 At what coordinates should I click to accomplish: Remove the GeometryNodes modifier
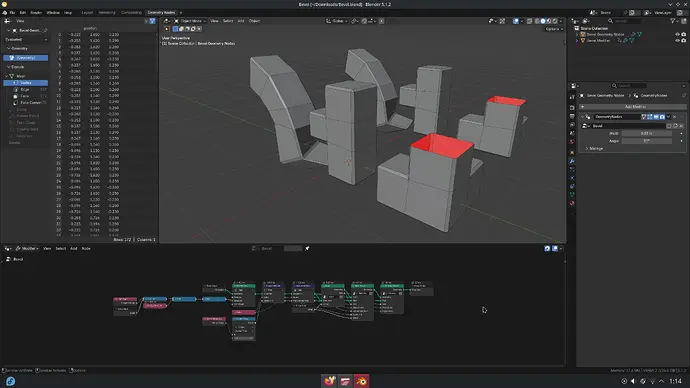tap(675, 117)
